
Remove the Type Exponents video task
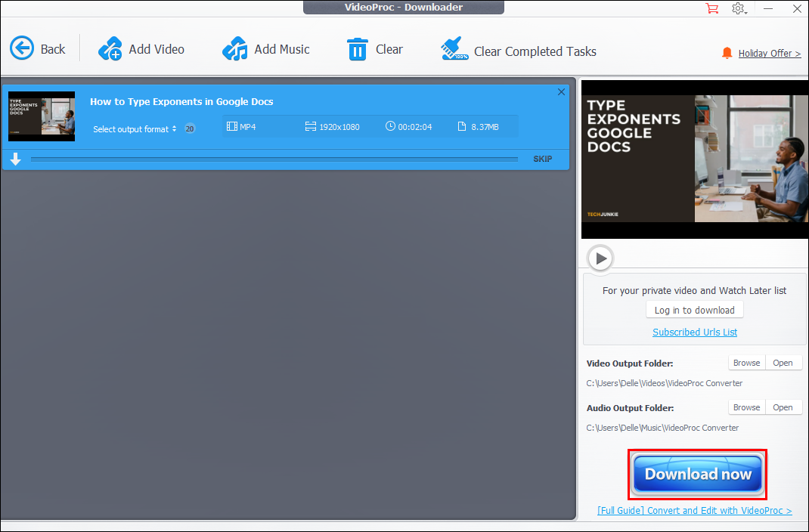tap(561, 91)
